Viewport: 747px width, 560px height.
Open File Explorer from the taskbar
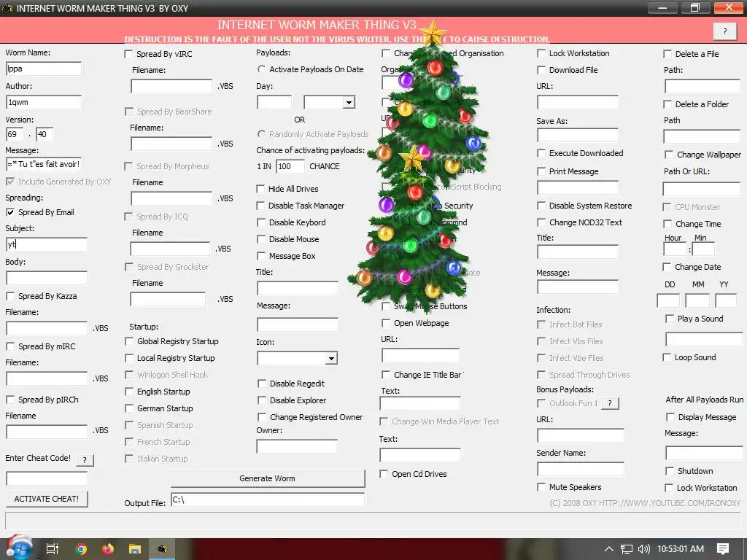click(135, 549)
